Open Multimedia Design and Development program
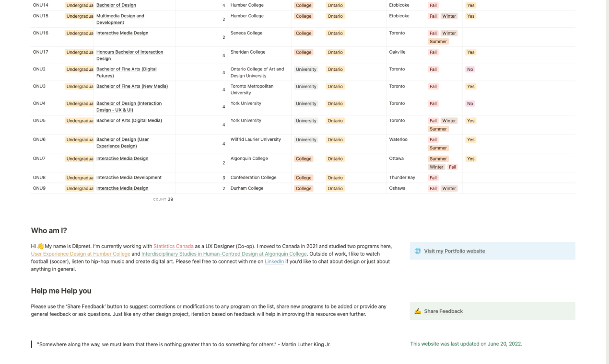 coord(120,19)
